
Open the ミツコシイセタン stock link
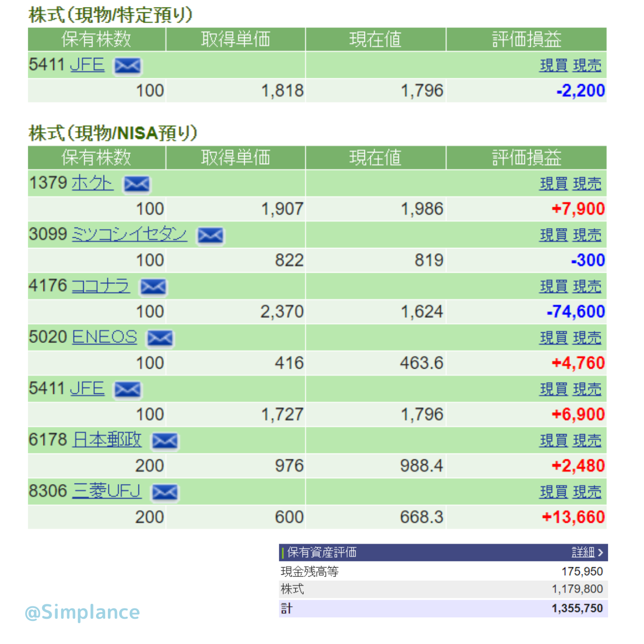129,235
